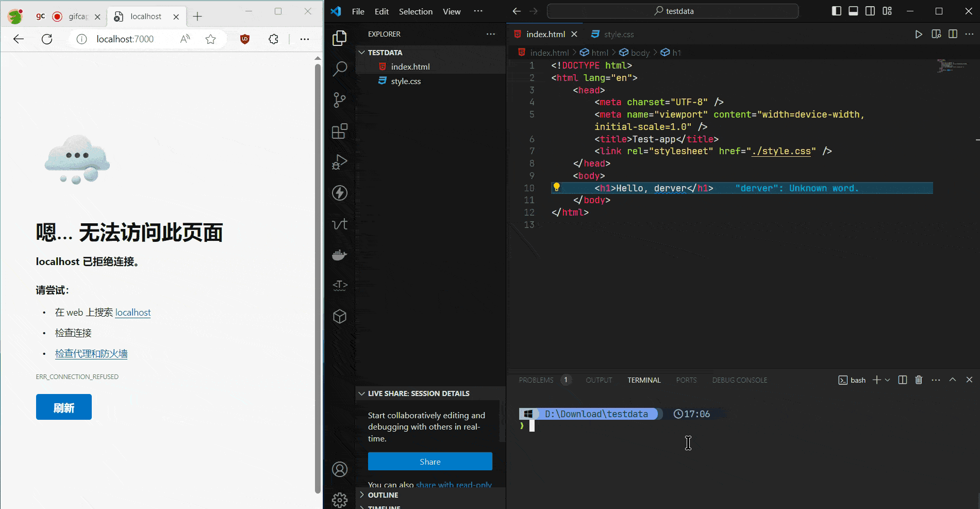980x509 pixels.
Task: Toggle the Panel visibility in title bar
Action: tap(853, 11)
